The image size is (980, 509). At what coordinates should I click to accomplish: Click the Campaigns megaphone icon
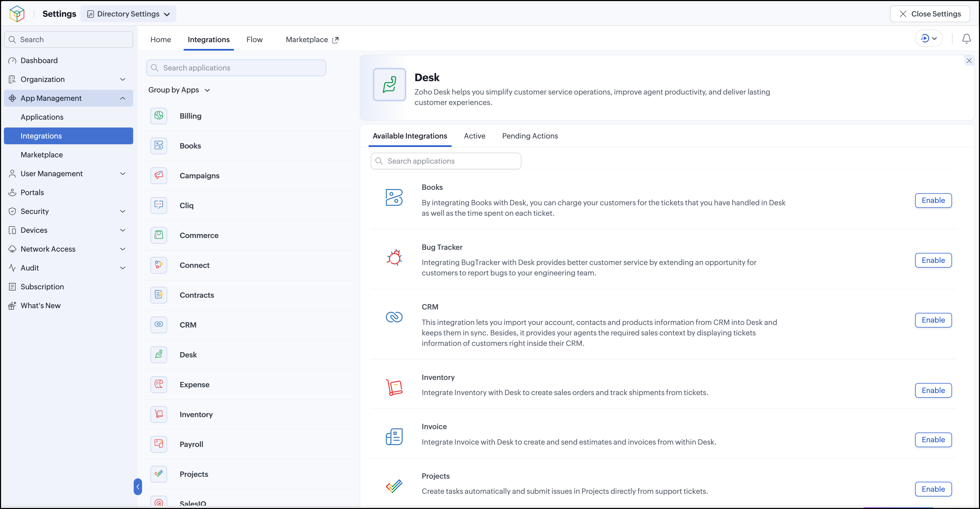159,175
